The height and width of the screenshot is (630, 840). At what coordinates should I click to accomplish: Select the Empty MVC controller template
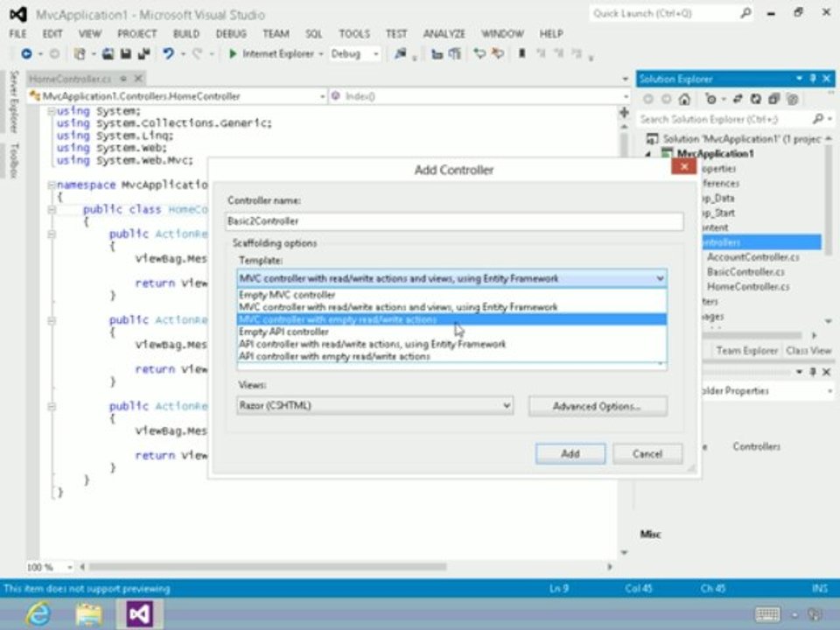click(451, 295)
